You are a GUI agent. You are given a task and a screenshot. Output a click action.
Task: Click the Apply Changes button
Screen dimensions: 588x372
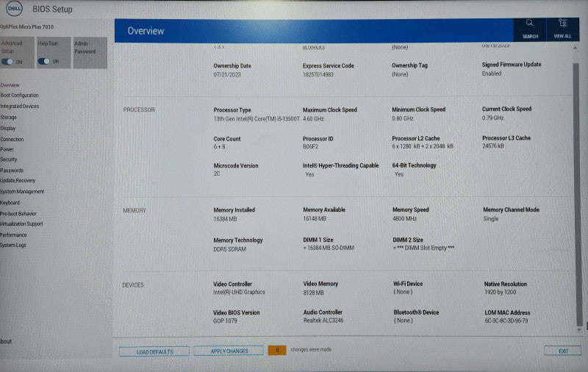[x=229, y=351]
